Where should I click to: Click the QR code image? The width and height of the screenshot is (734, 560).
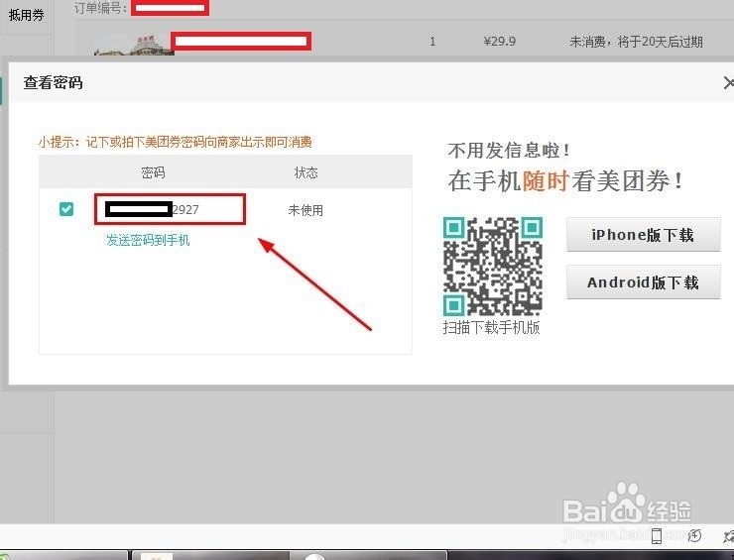[493, 267]
